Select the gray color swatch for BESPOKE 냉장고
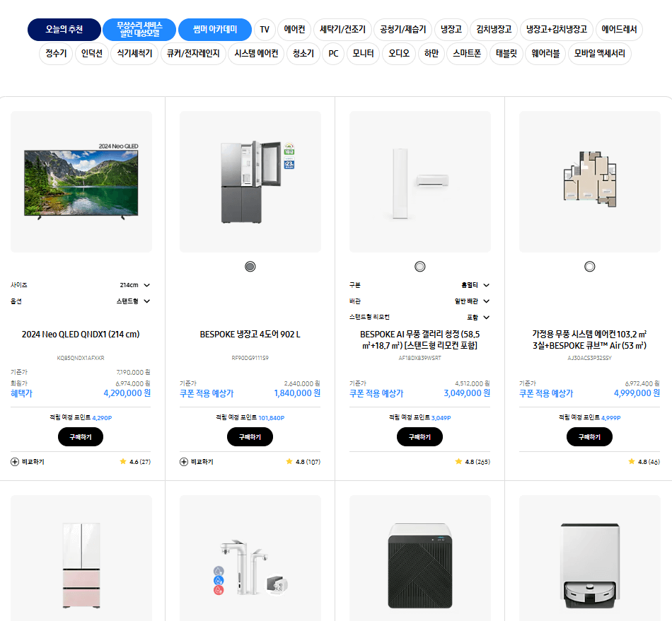 click(x=250, y=267)
